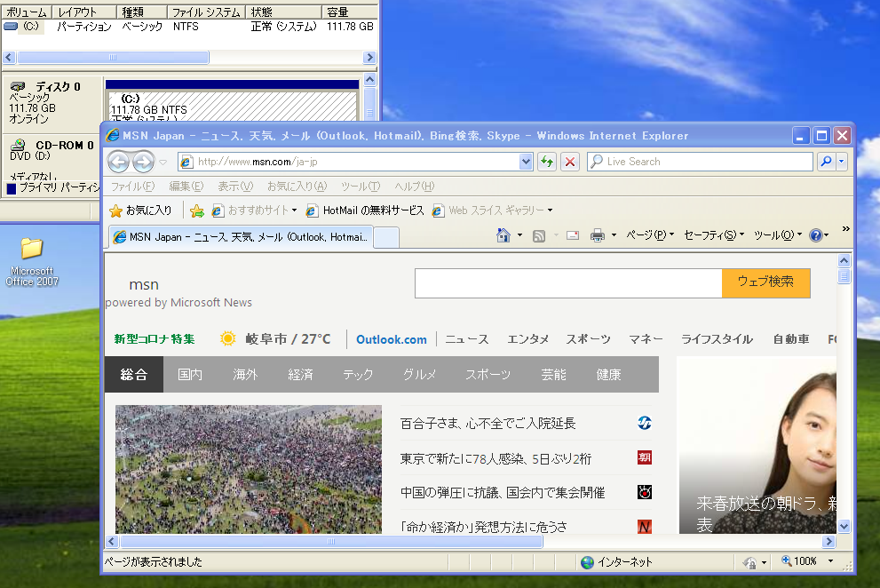Screen dimensions: 880x588
Task: Click the zoom 100% magnifier in status bar
Action: coord(786,560)
